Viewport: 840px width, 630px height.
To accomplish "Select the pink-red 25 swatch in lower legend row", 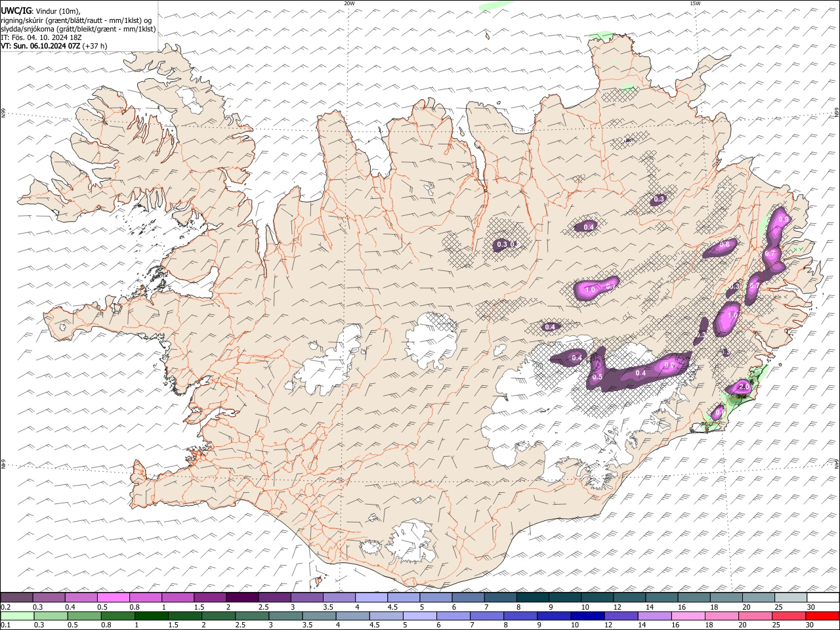I will click(789, 616).
